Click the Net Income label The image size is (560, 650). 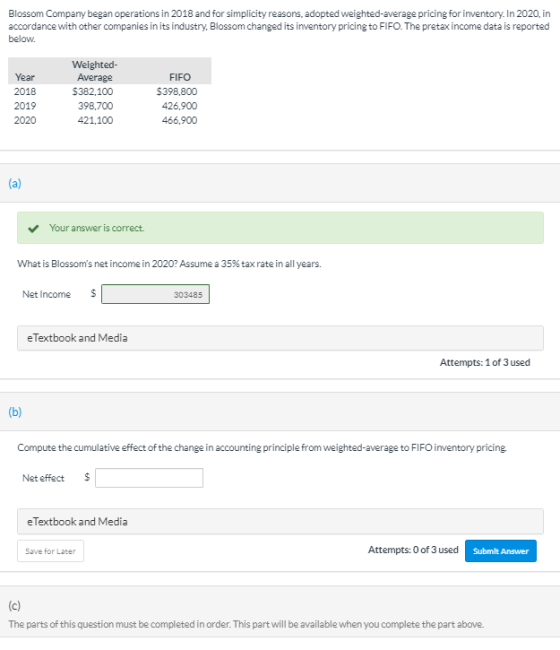(x=46, y=294)
